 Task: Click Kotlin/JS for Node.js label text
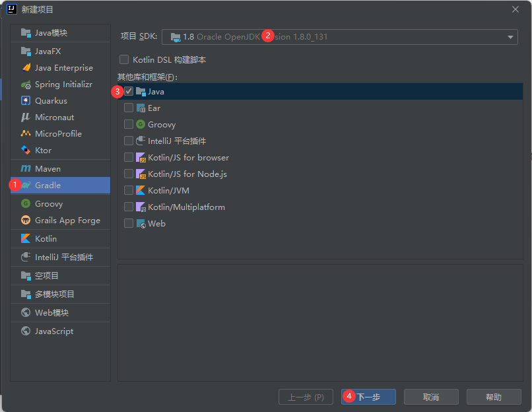(x=187, y=174)
